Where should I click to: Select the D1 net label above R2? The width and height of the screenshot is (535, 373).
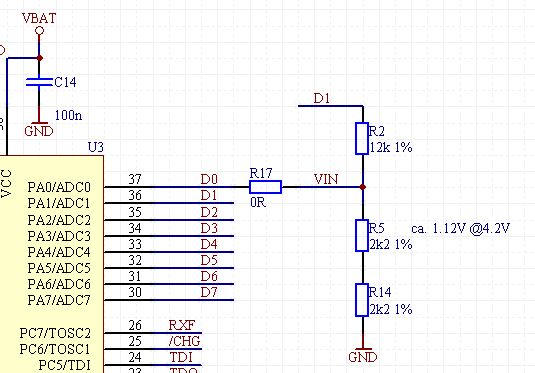(x=322, y=99)
